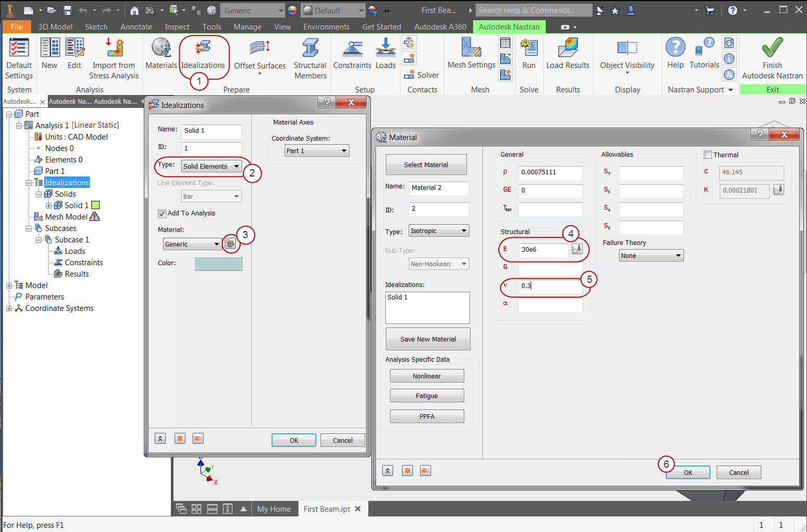Open the Object Visibility menu

[627, 56]
